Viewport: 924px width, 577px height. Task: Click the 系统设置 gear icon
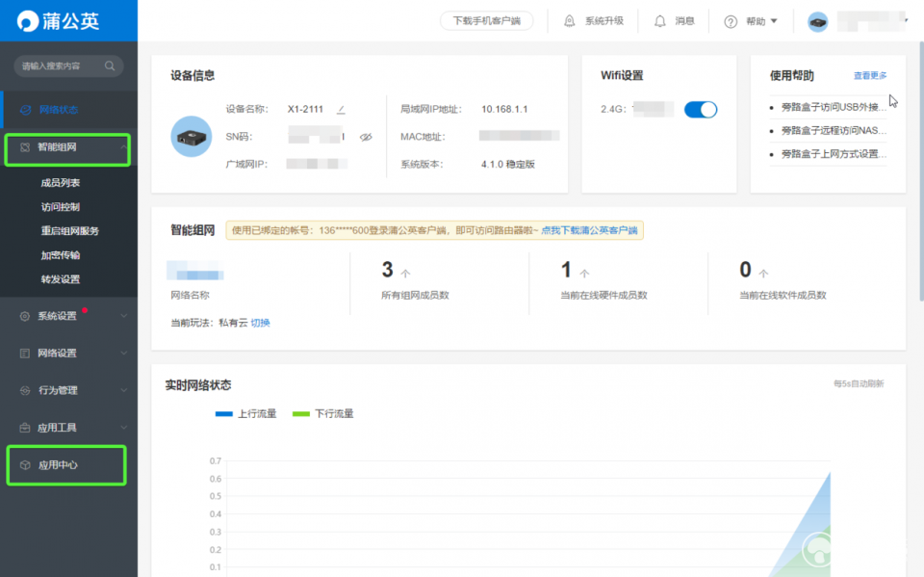point(25,316)
